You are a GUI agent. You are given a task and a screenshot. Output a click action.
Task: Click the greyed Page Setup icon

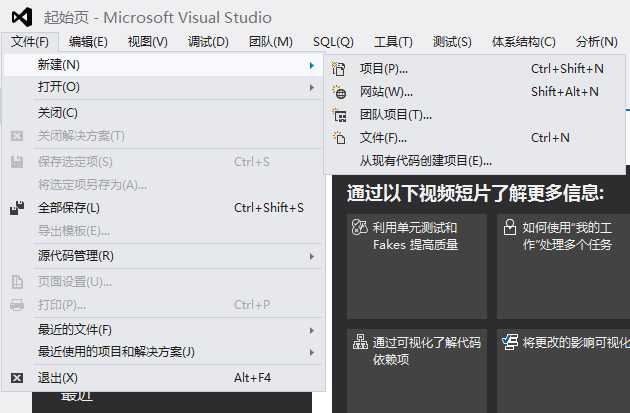17,282
